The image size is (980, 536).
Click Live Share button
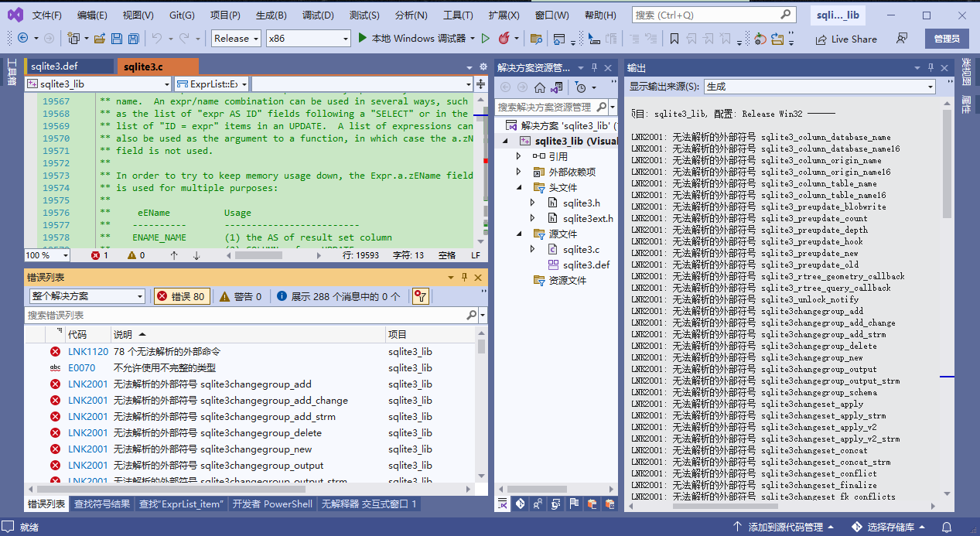pos(846,39)
